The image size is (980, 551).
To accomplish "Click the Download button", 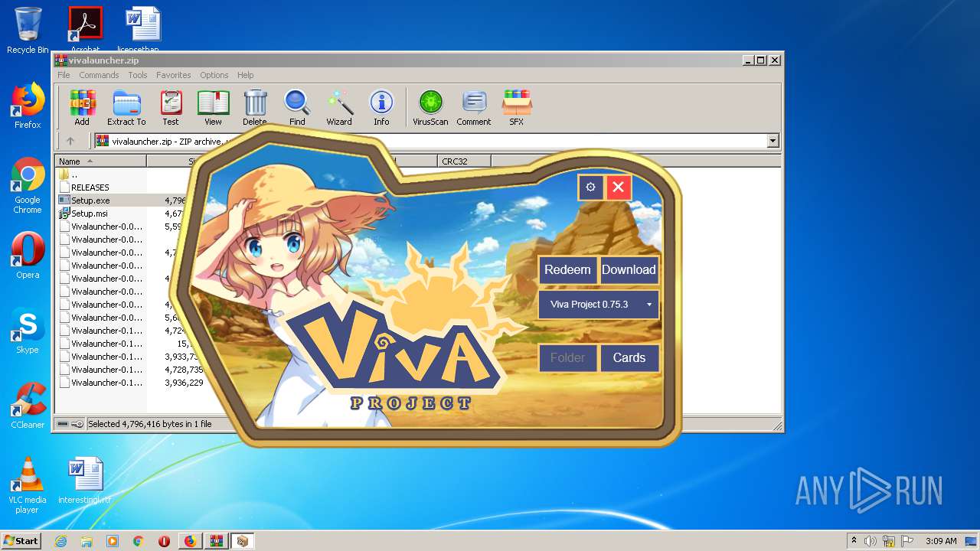I will 629,269.
